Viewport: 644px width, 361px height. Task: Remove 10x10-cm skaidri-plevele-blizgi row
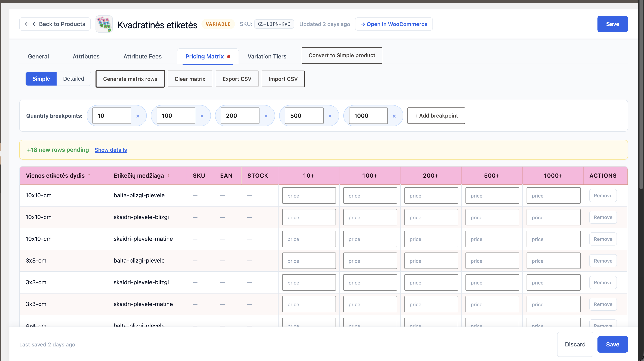(603, 217)
